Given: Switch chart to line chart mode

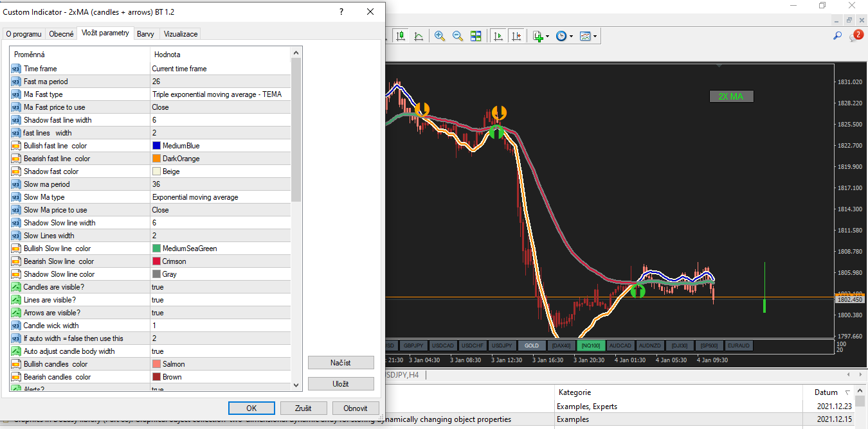Looking at the screenshot, I should (419, 36).
